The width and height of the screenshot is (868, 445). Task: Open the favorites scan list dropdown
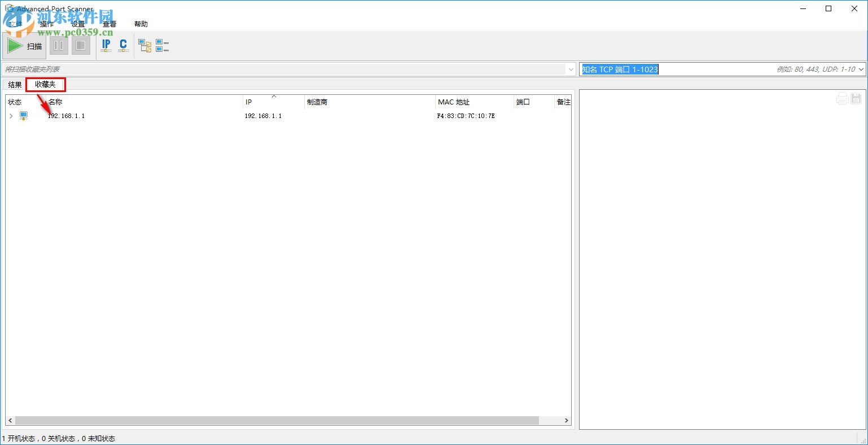(x=571, y=69)
